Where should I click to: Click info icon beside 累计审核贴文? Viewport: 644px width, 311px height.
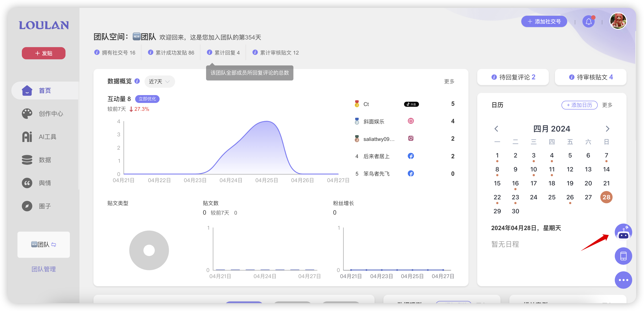point(255,52)
